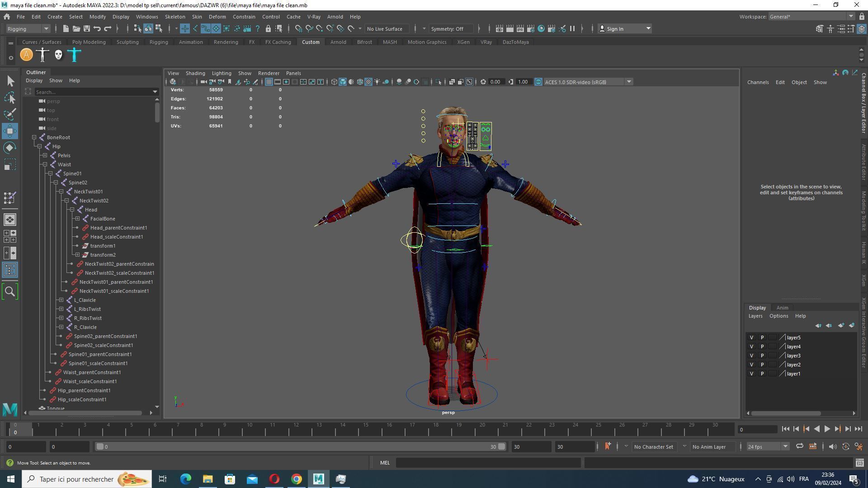The image size is (868, 488).
Task: Open the Workspace General dropdown
Action: tap(811, 17)
